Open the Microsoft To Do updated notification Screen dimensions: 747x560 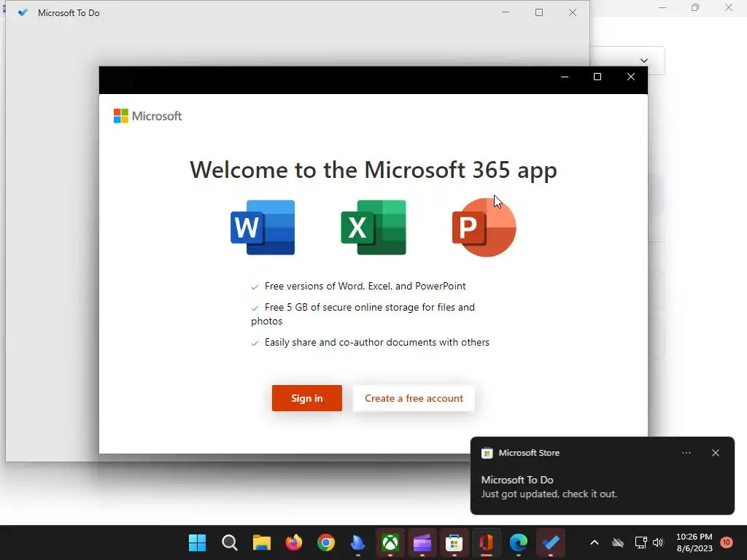[x=602, y=486]
